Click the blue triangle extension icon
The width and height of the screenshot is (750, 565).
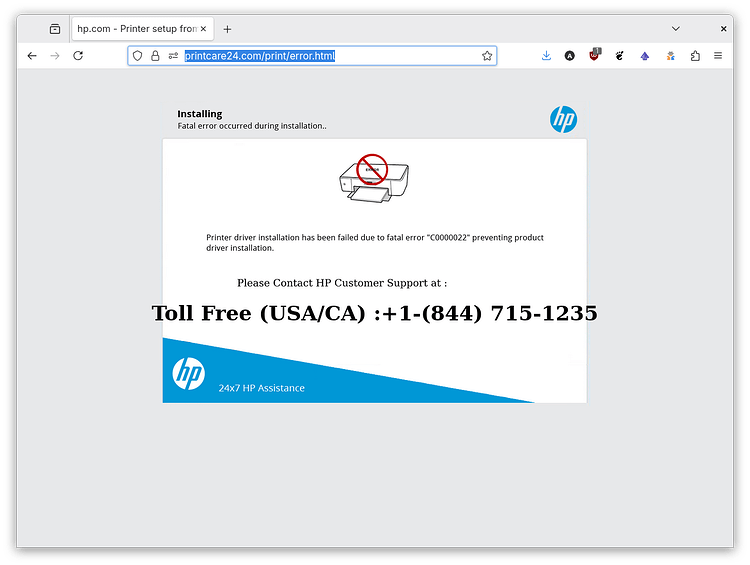tap(645, 56)
